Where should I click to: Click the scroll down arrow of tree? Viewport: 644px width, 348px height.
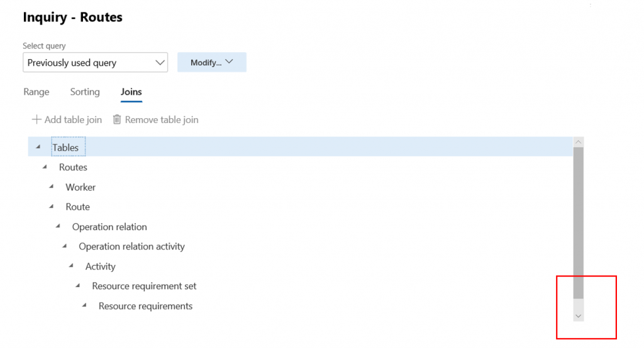coord(579,316)
